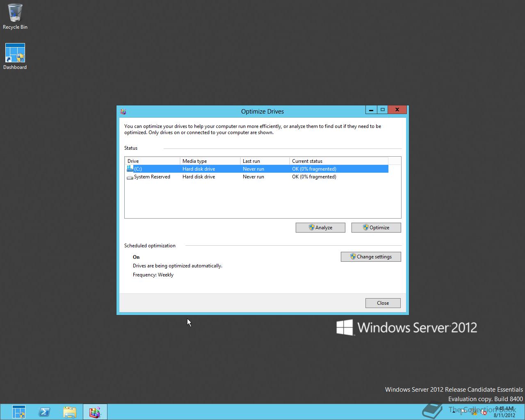Open Windows PowerShell from the taskbar
Screen dimensions: 525x420
[x=44, y=412]
